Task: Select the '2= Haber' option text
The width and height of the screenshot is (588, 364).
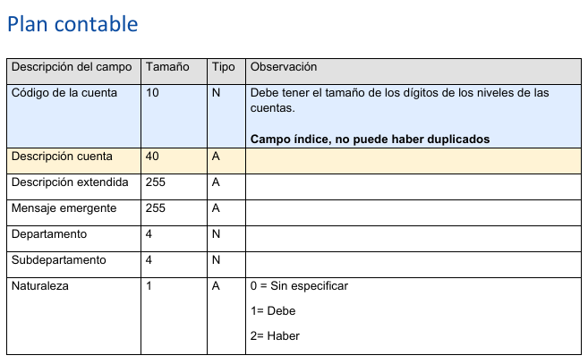Action: (275, 336)
